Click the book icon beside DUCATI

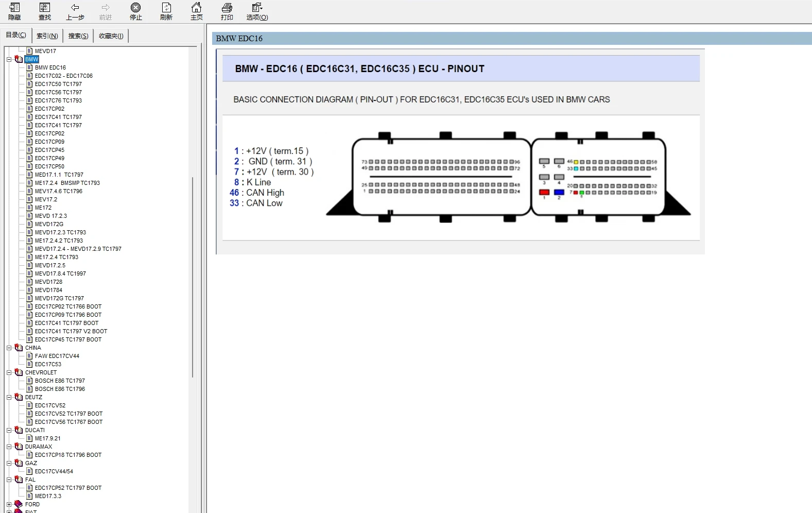click(19, 430)
